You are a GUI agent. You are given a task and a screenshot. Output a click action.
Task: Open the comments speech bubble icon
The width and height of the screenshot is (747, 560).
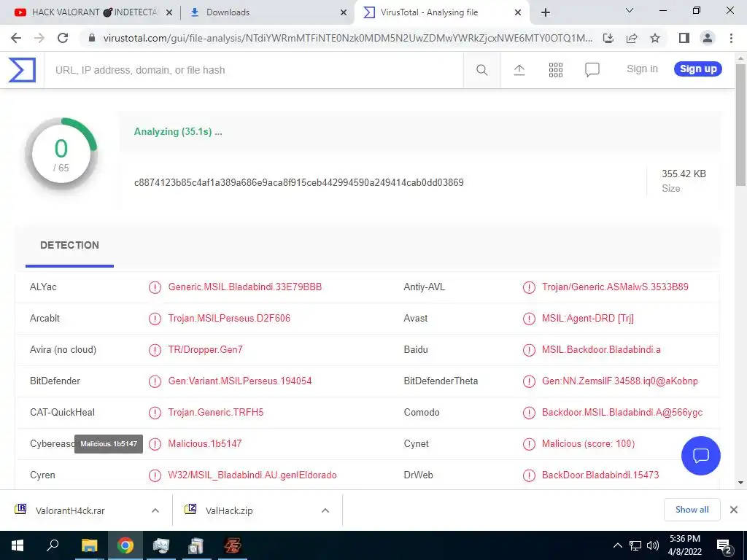pos(592,70)
